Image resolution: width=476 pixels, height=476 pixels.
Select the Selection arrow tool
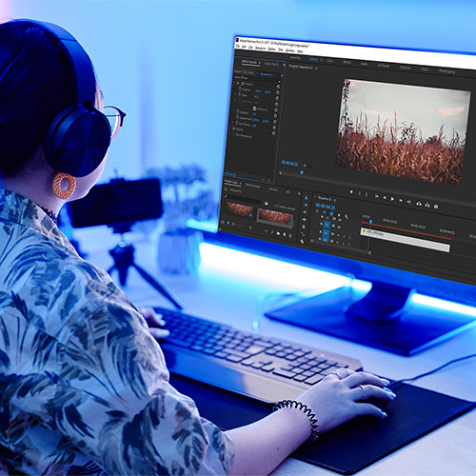306,198
